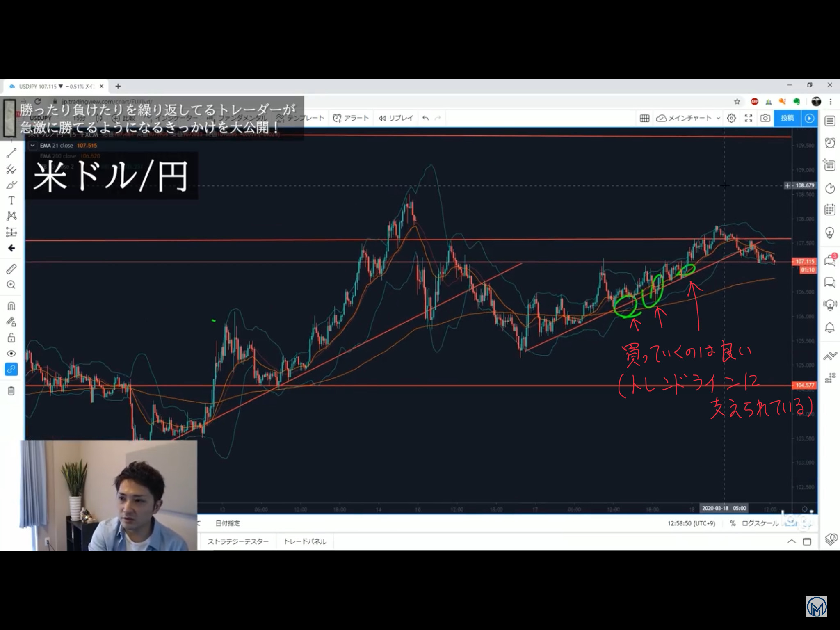Activate the zoom in magnifier tool

click(11, 285)
